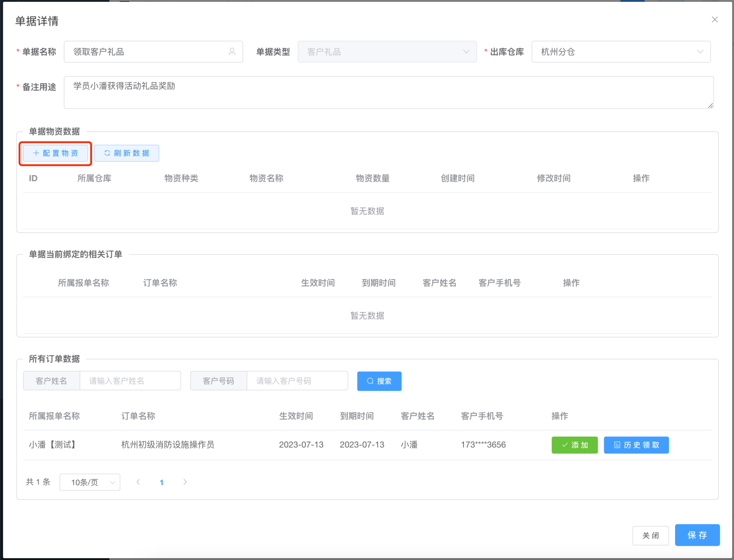Focus the 客户号码 input field
This screenshot has height=560, width=734.
point(297,381)
